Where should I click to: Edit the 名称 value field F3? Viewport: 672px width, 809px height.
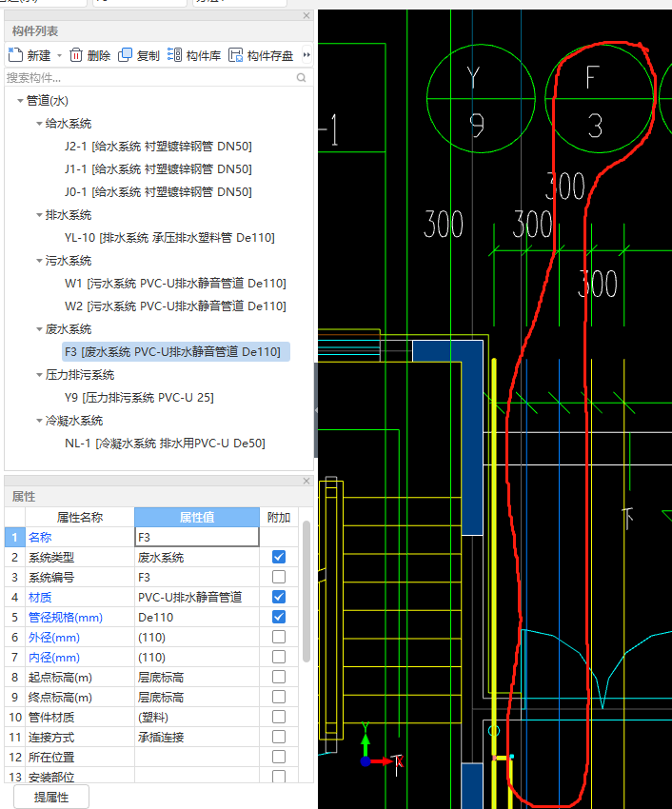click(x=197, y=537)
